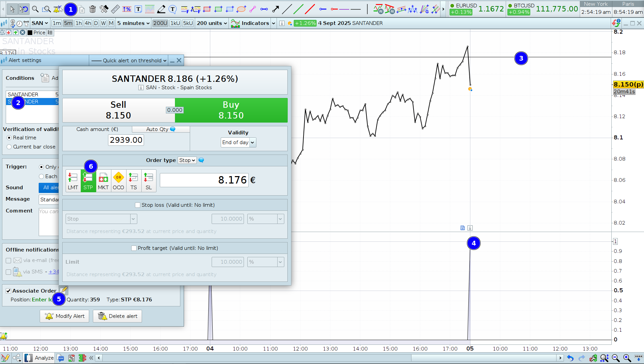Select the red trend line tool
Screen dimensions: 644x364
pyautogui.click(x=310, y=9)
